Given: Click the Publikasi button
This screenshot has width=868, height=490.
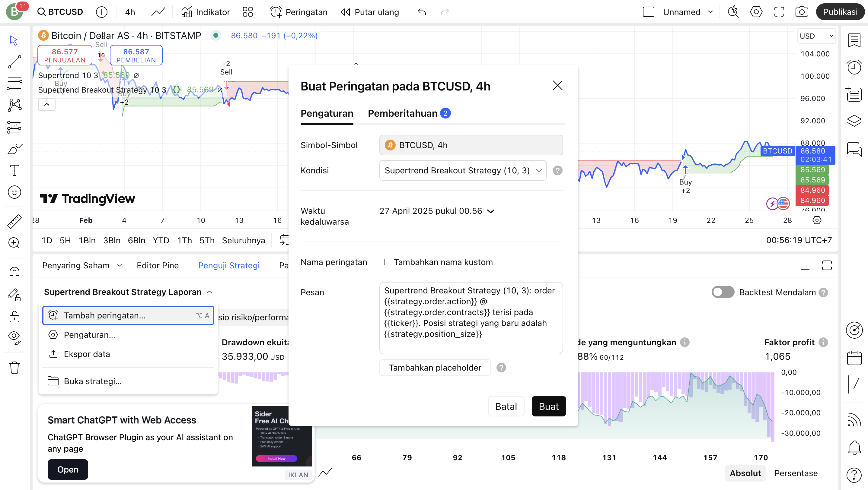Looking at the screenshot, I should 840,11.
